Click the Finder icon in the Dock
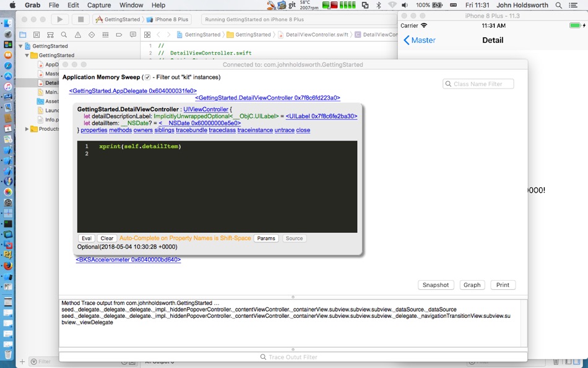588x368 pixels. coord(8,24)
